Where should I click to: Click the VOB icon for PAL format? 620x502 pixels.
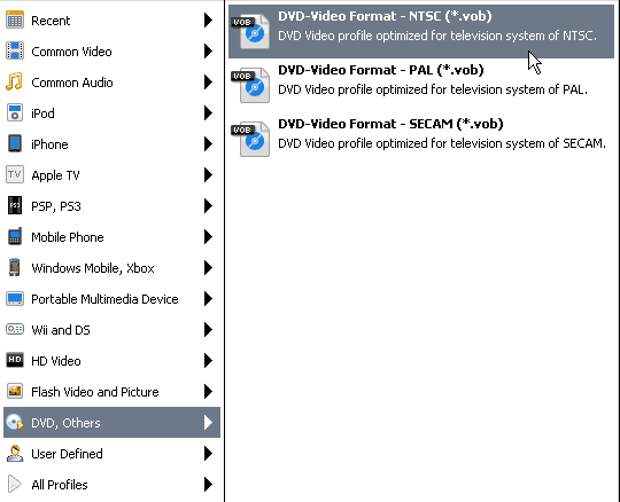pos(251,85)
